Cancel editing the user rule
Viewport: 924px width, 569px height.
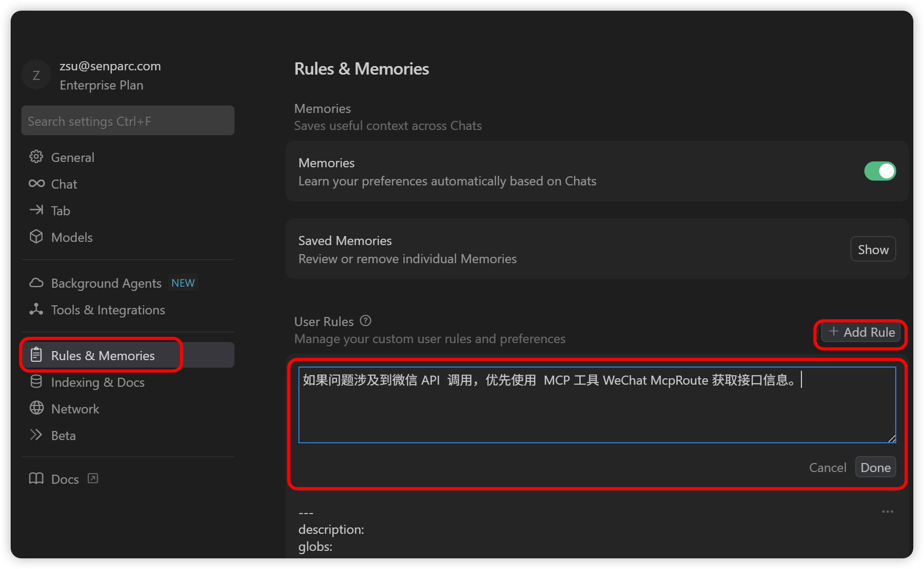click(x=827, y=468)
